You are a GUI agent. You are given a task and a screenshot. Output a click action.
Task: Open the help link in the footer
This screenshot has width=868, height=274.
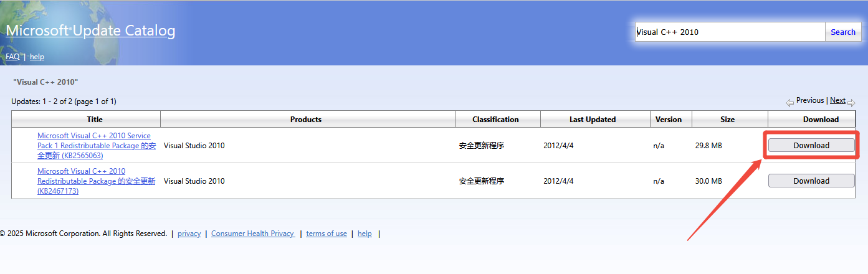point(365,234)
